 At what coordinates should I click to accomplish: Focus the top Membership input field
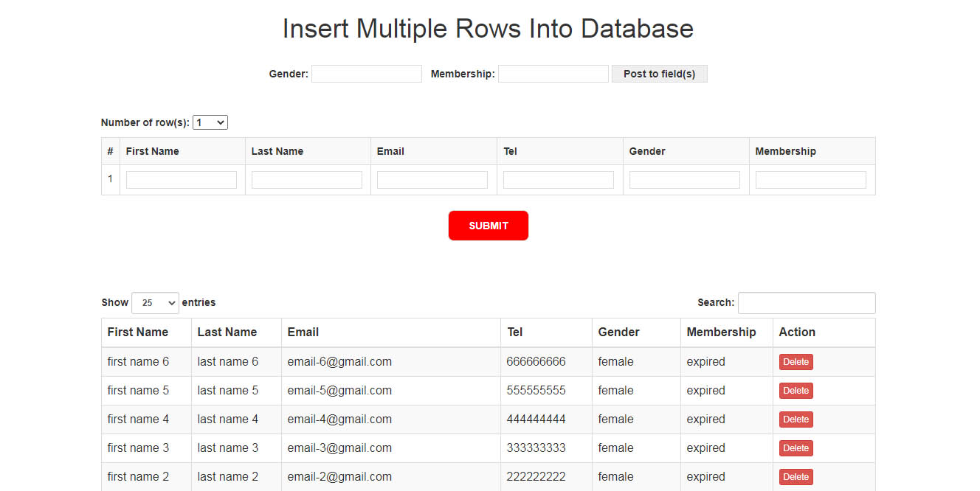[x=553, y=74]
